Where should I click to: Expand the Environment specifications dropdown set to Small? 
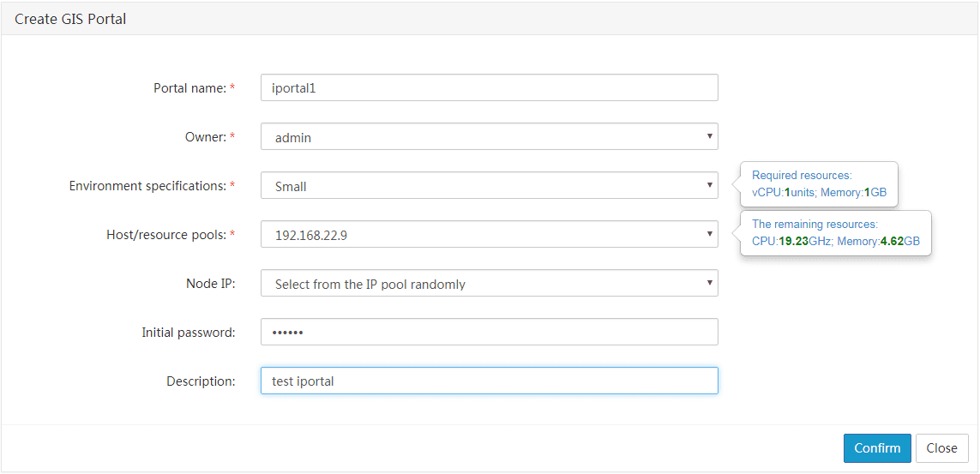click(x=490, y=185)
